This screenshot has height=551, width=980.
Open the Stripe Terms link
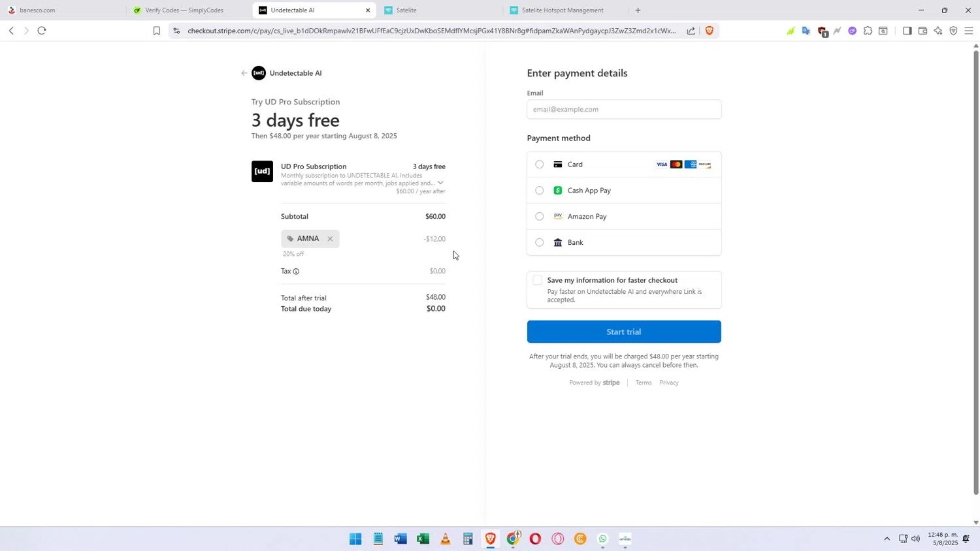click(644, 383)
